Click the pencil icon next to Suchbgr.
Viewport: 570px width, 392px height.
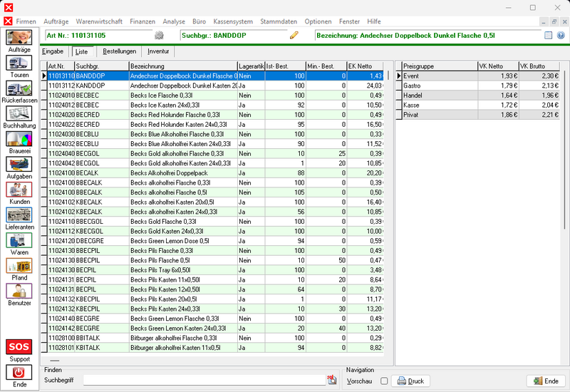coord(294,35)
